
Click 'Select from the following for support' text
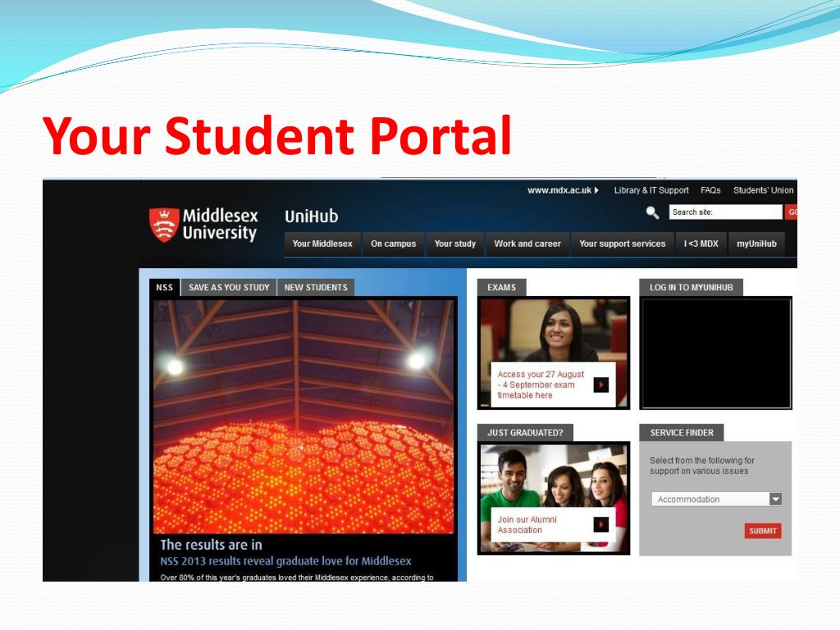tap(702, 466)
